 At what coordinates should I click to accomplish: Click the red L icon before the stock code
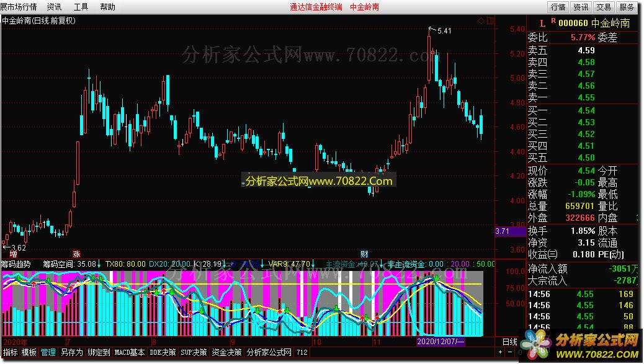542,24
